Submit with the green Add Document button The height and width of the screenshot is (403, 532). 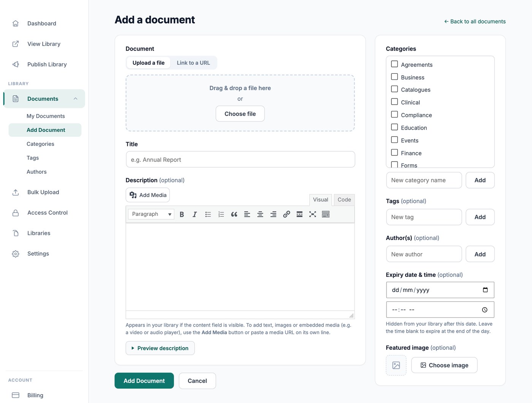(144, 381)
